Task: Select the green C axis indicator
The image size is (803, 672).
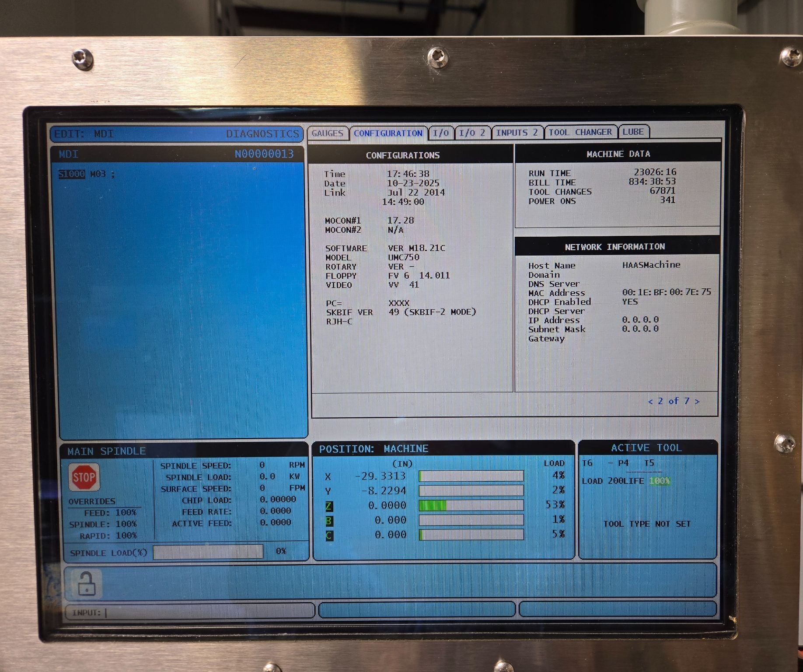Action: click(x=329, y=535)
